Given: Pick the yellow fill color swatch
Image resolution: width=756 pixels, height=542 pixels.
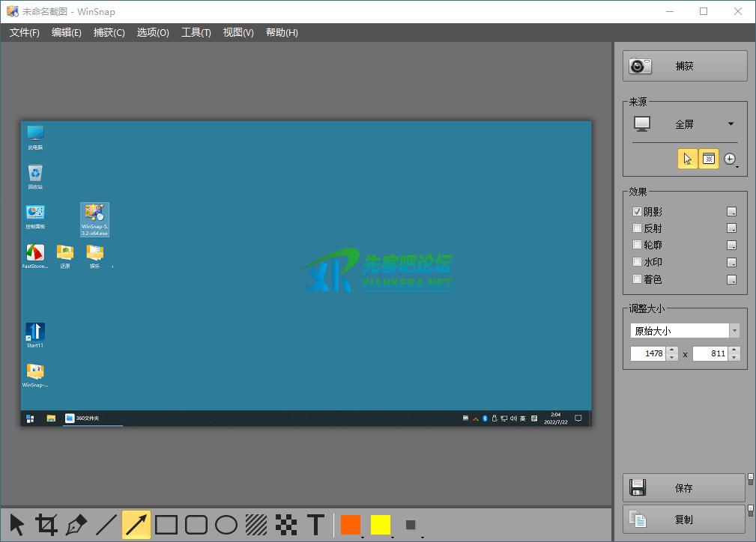Looking at the screenshot, I should pos(381,525).
